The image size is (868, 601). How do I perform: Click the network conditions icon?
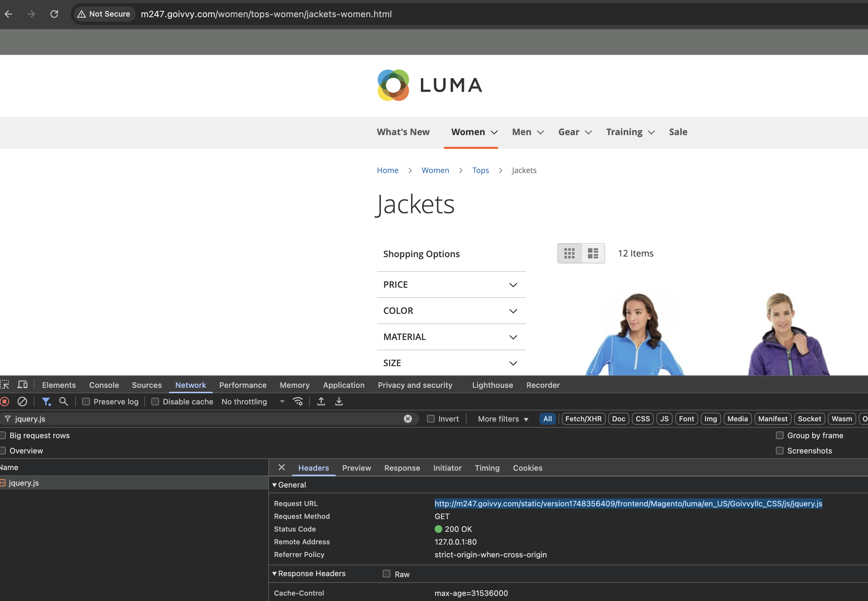pos(298,402)
